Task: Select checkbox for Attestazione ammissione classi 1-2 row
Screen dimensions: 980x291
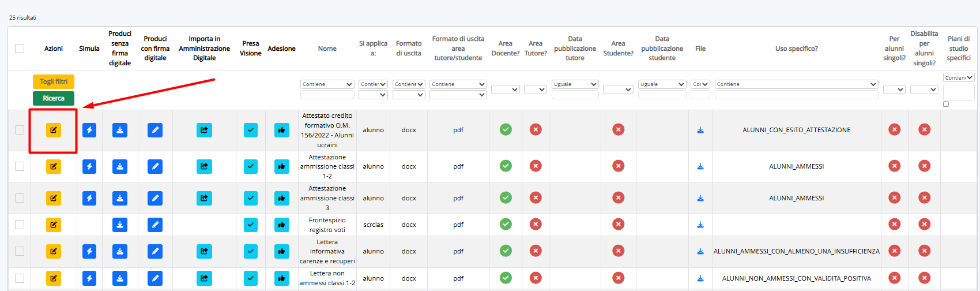Action: (20, 166)
